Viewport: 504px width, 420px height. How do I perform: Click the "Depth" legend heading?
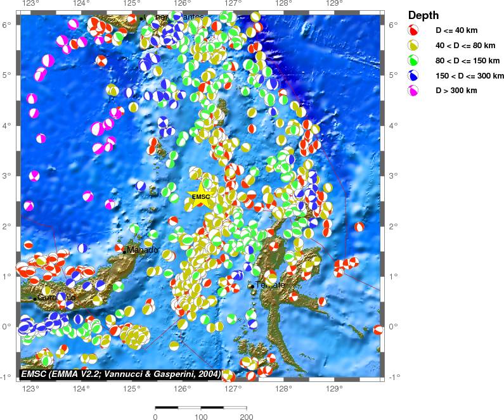[423, 15]
